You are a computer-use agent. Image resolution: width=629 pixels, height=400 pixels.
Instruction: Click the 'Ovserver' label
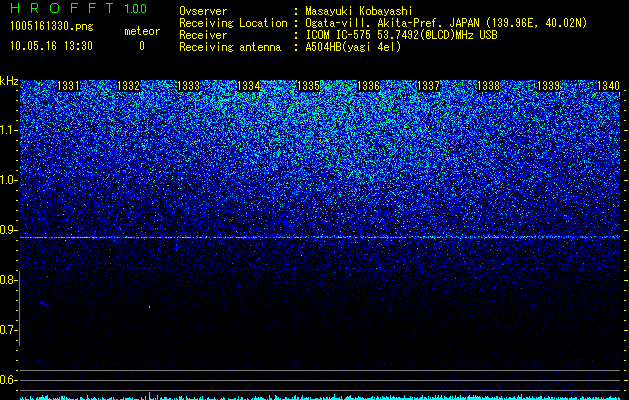point(203,11)
